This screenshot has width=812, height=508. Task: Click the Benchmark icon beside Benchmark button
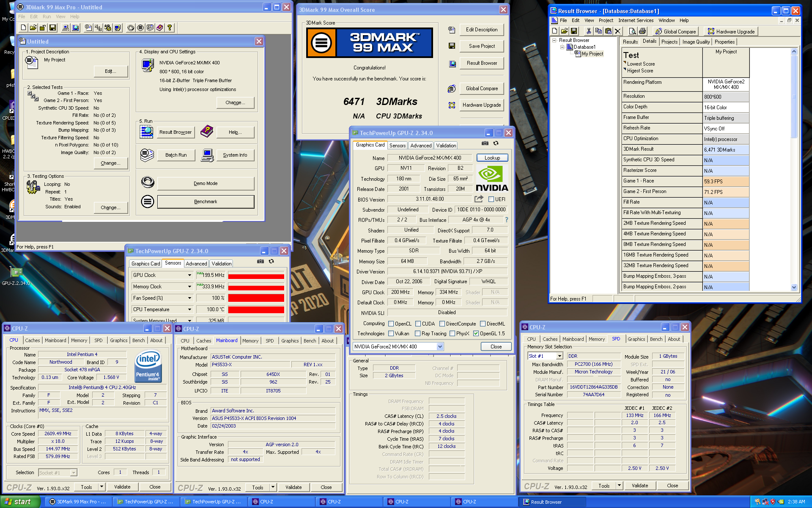point(147,202)
